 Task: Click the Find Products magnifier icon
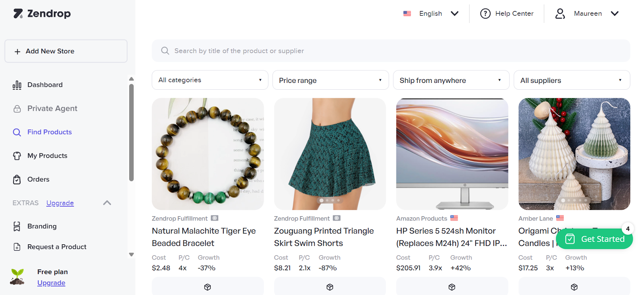point(17,132)
